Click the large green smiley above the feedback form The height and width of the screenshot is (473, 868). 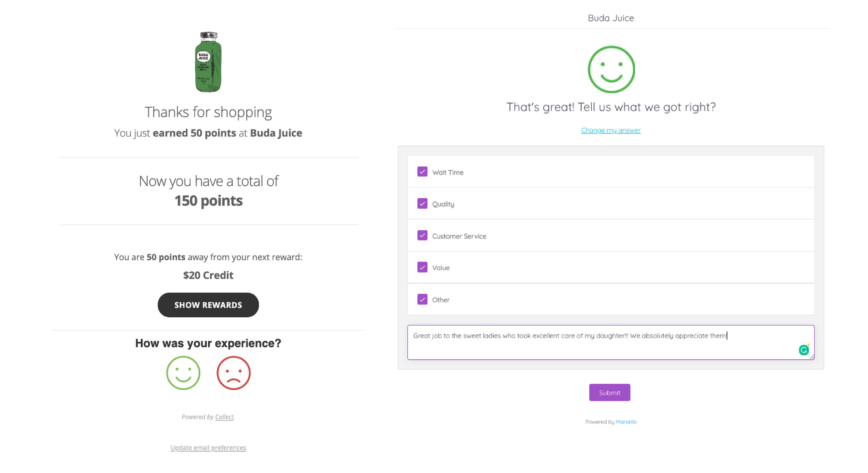tap(611, 69)
